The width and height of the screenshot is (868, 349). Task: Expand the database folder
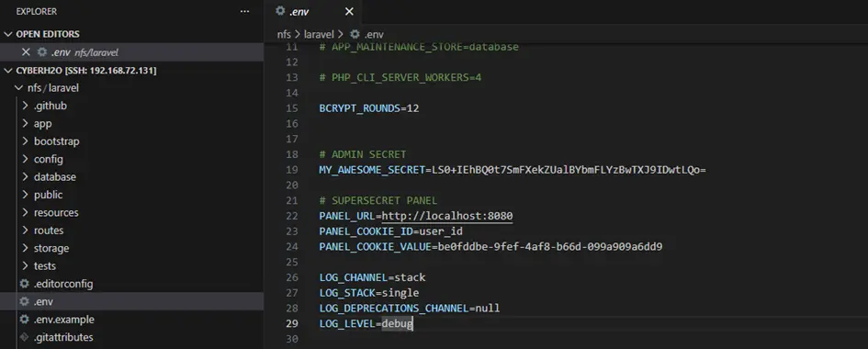(26, 177)
